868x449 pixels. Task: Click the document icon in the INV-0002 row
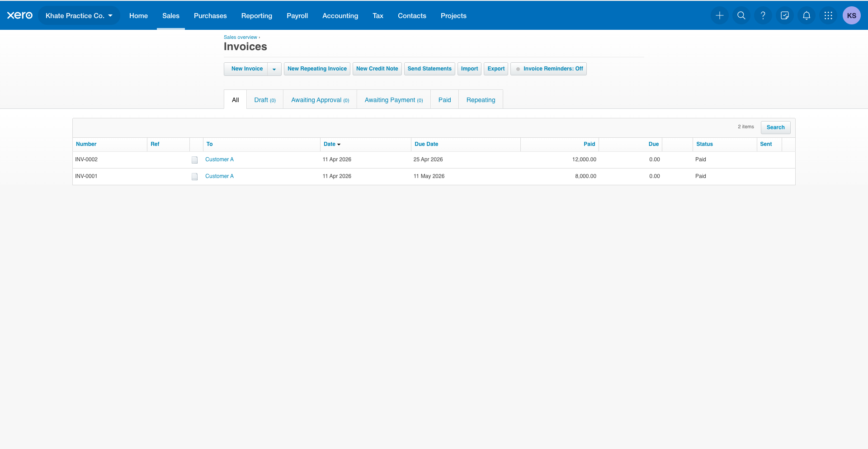tap(195, 160)
